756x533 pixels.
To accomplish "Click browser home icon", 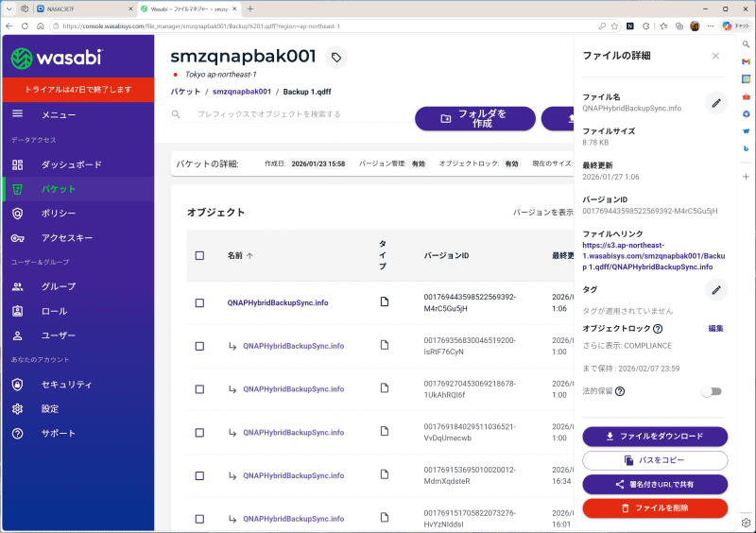I will point(41,26).
